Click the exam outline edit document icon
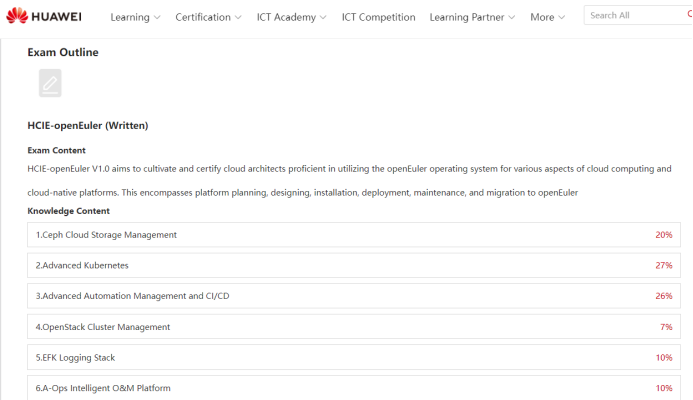The height and width of the screenshot is (400, 693). pyautogui.click(x=50, y=83)
